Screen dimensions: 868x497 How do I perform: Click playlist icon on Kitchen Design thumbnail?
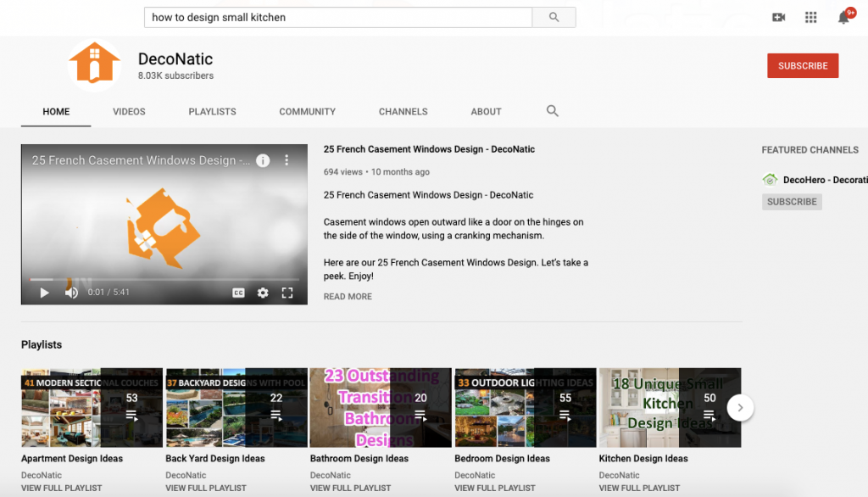[x=709, y=416]
